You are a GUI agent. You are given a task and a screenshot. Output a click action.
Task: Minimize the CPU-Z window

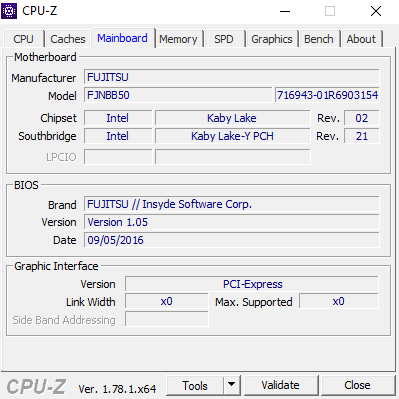click(x=285, y=11)
